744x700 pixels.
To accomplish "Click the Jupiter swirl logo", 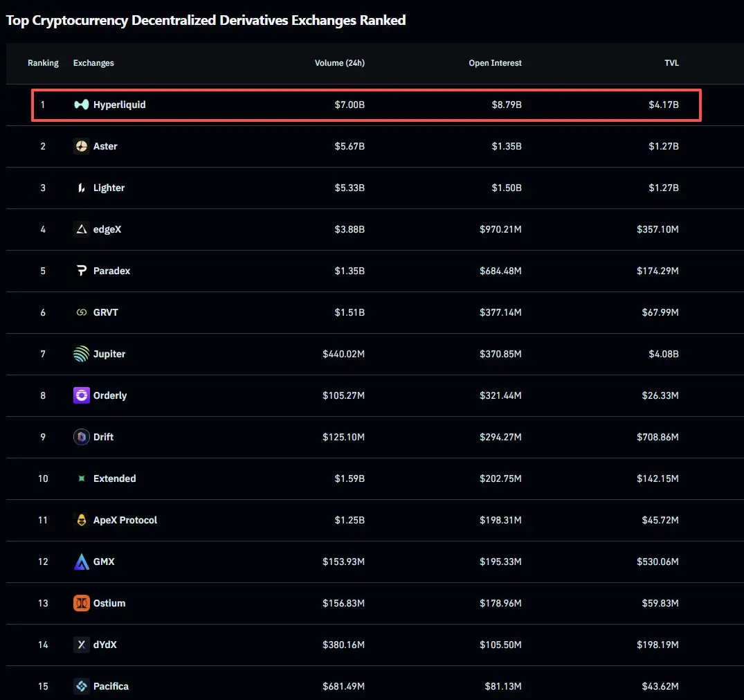I will [x=82, y=354].
